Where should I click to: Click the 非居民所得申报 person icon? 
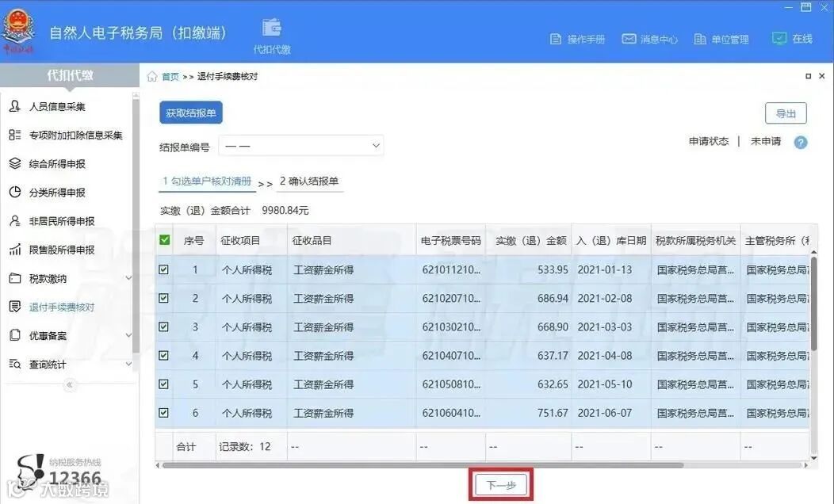pyautogui.click(x=15, y=220)
